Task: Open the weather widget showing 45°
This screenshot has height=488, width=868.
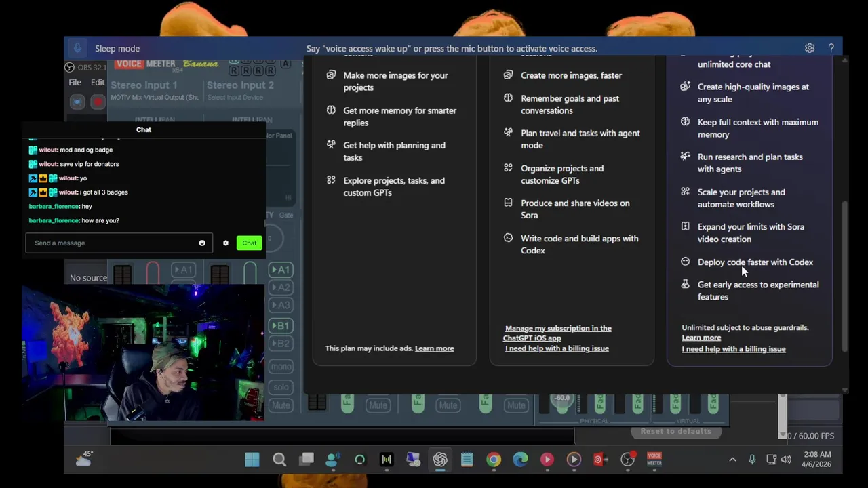Action: 84,460
